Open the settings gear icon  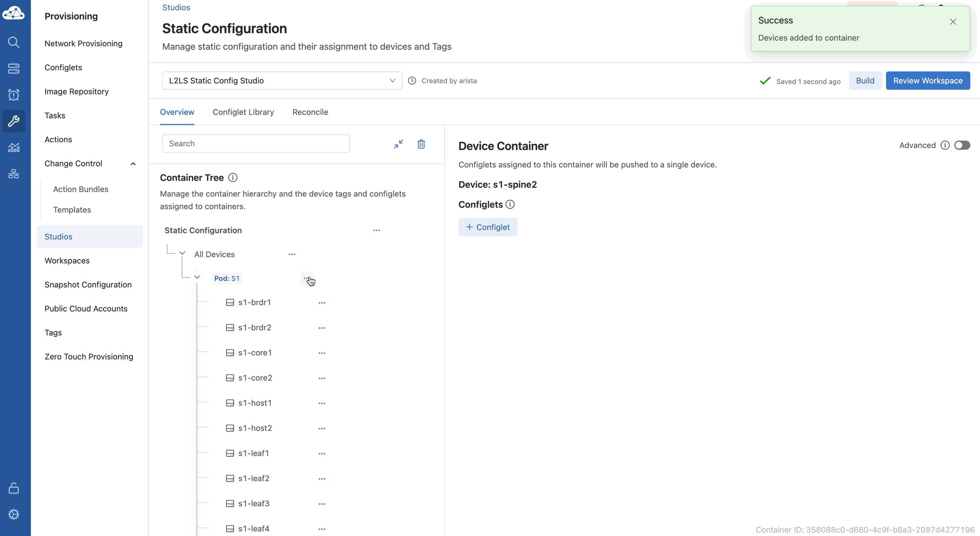tap(14, 514)
